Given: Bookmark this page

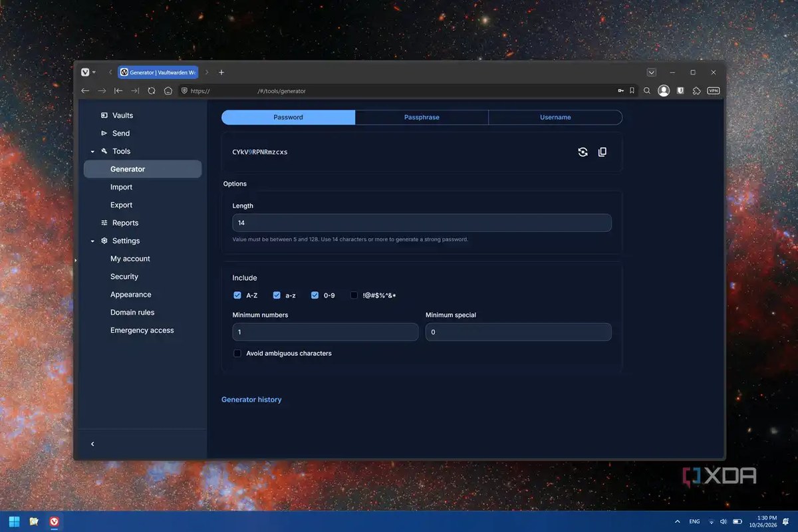Looking at the screenshot, I should tap(632, 90).
